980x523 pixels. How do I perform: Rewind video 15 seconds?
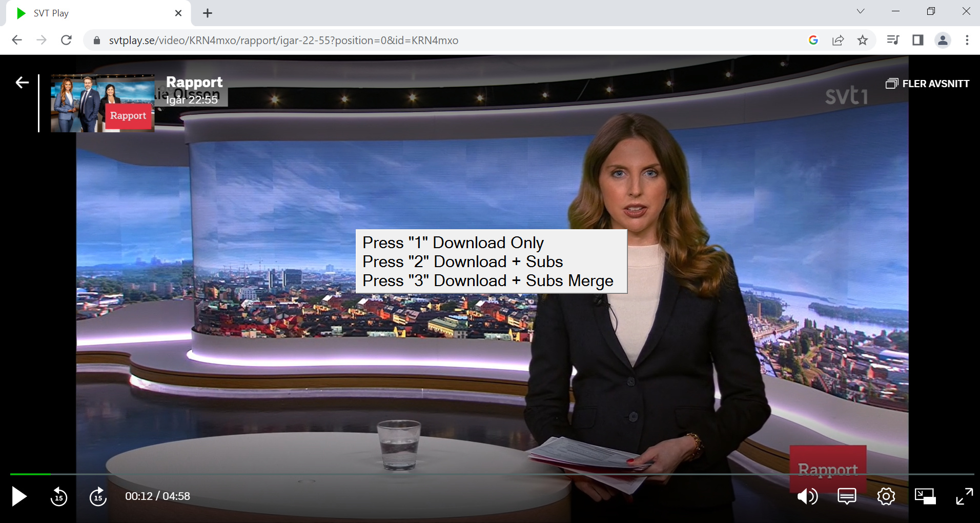tap(59, 496)
